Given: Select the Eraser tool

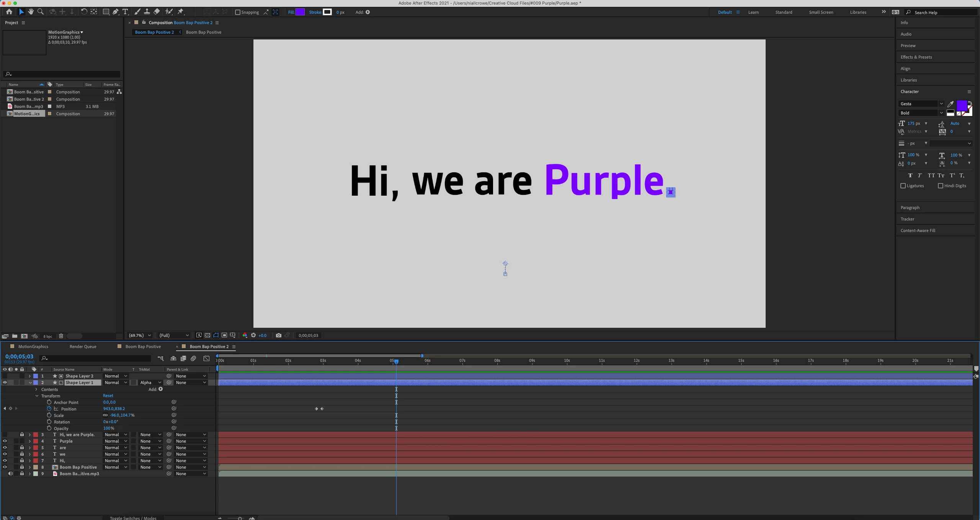Looking at the screenshot, I should 157,12.
